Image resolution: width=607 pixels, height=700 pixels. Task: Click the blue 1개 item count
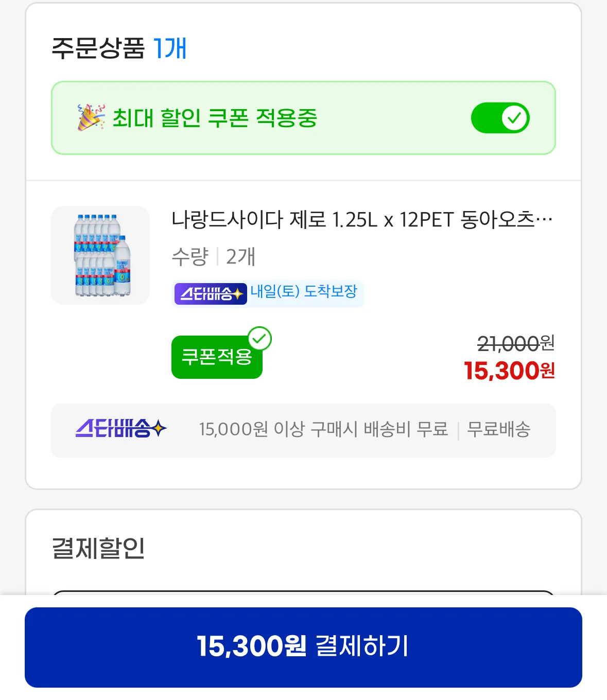pos(170,48)
